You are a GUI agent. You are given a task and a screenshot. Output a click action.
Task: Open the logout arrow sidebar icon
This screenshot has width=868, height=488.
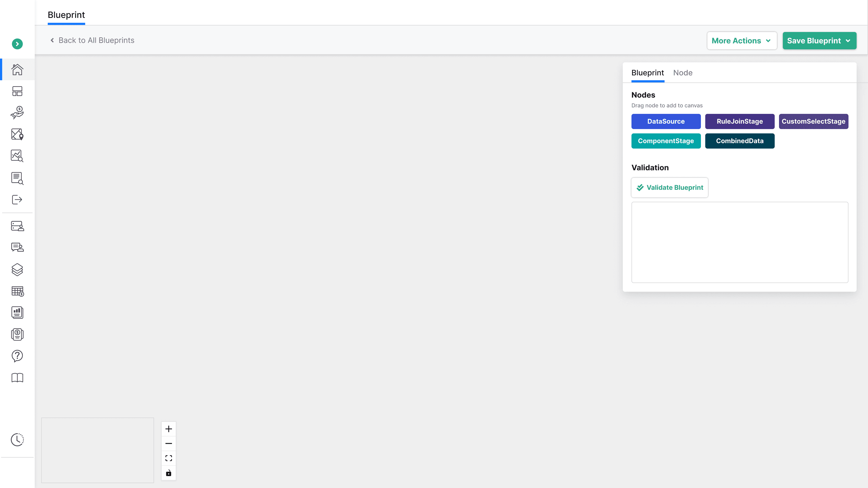pos(17,199)
